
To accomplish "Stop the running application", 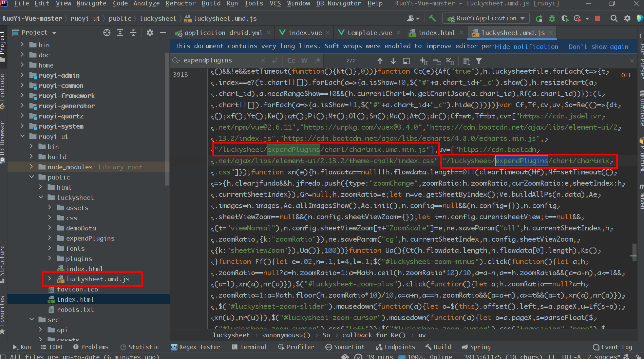I will coord(598,18).
